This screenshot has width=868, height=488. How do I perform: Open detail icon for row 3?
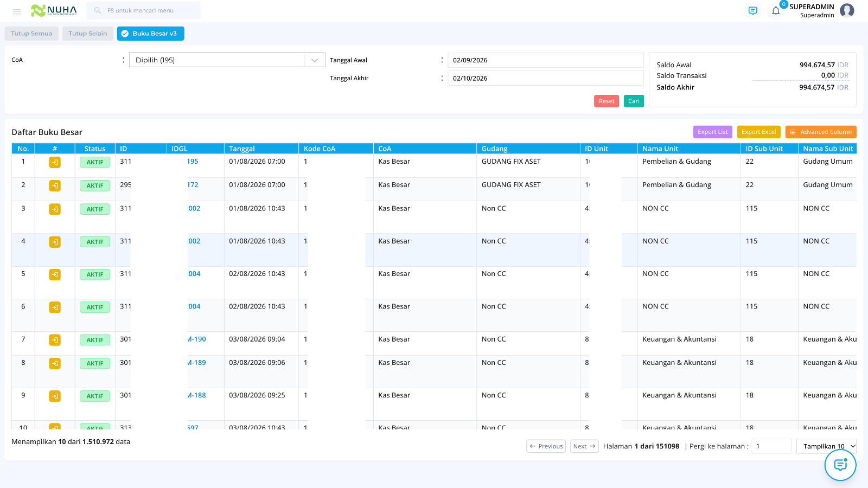pyautogui.click(x=55, y=209)
